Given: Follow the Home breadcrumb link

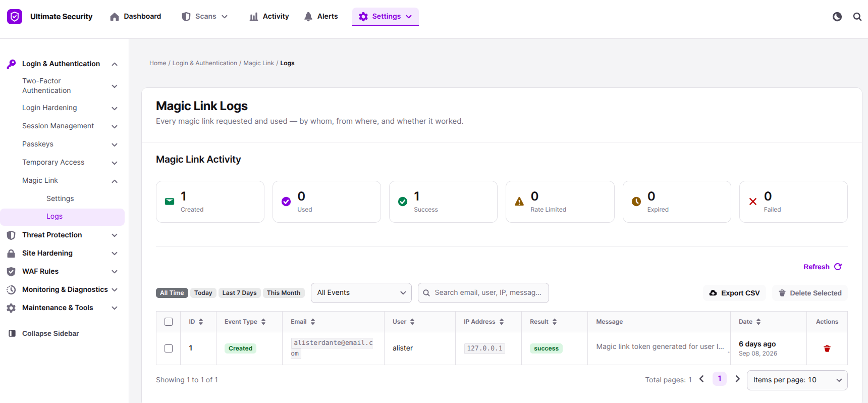Looking at the screenshot, I should (158, 63).
